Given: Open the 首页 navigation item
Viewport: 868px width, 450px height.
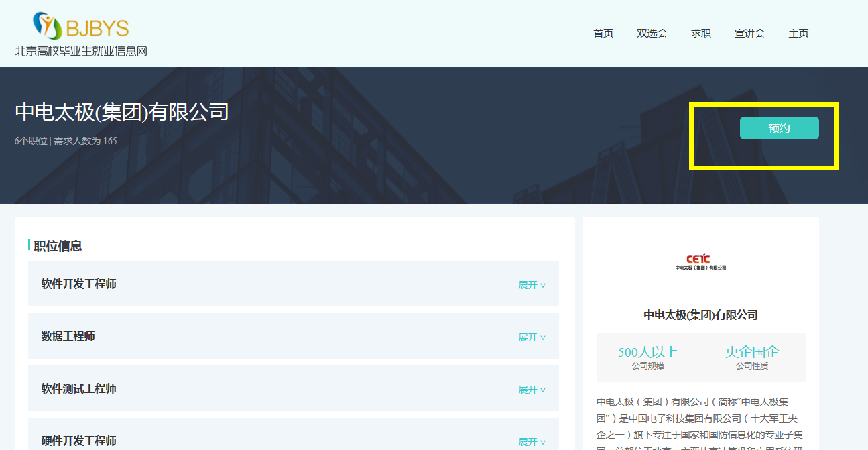Looking at the screenshot, I should coord(603,34).
